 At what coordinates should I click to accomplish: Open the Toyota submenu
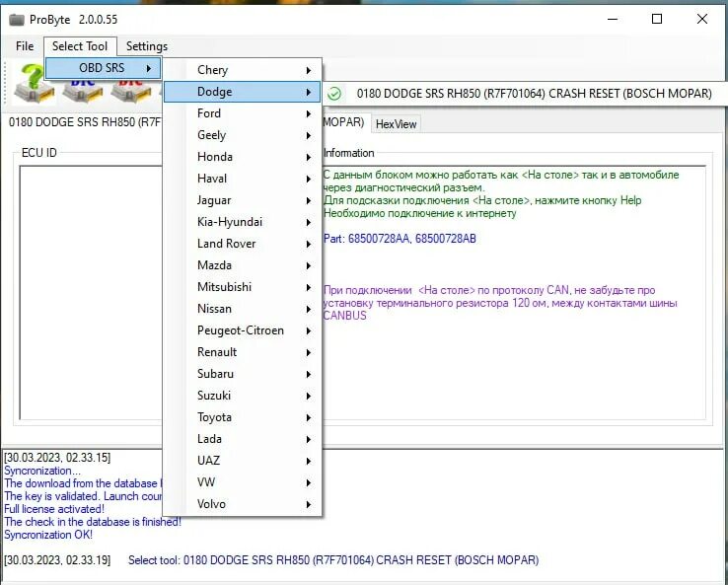[x=242, y=417]
